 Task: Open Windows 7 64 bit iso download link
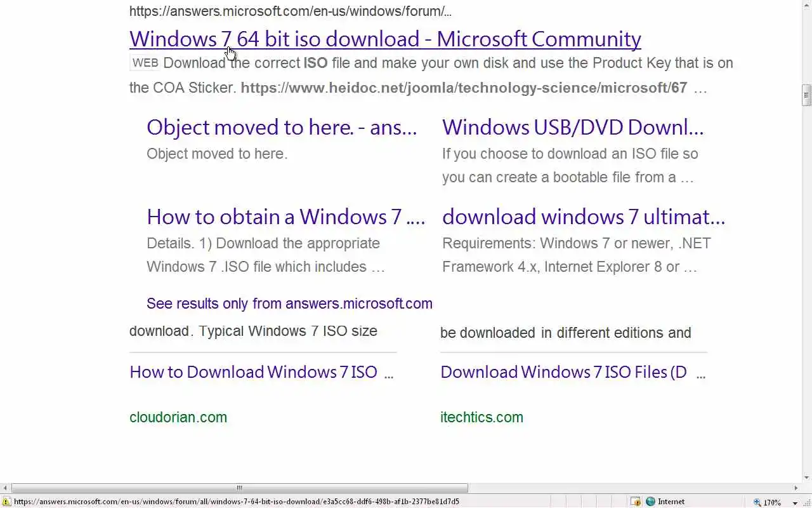(385, 39)
